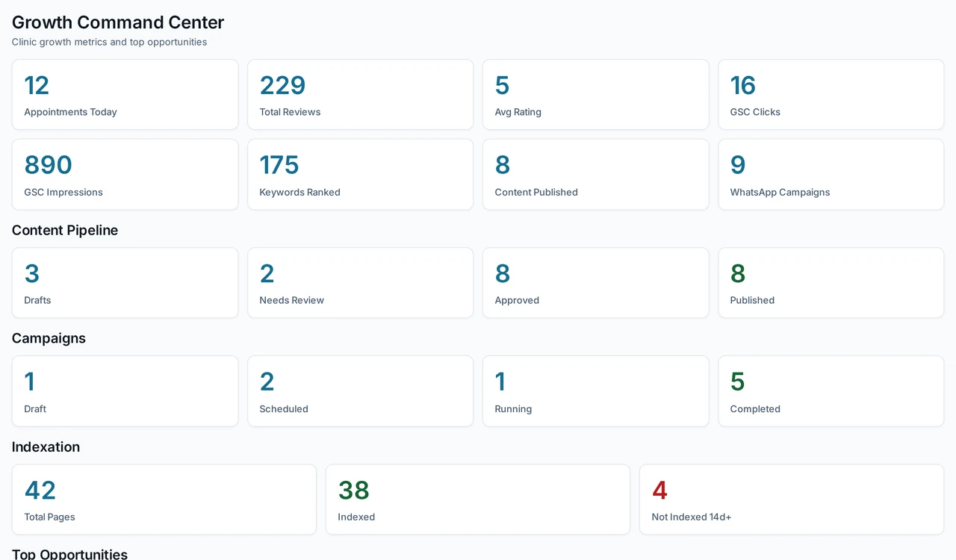Viewport: 956px width, 560px height.
Task: Select the Total Reviews card
Action: pyautogui.click(x=360, y=95)
